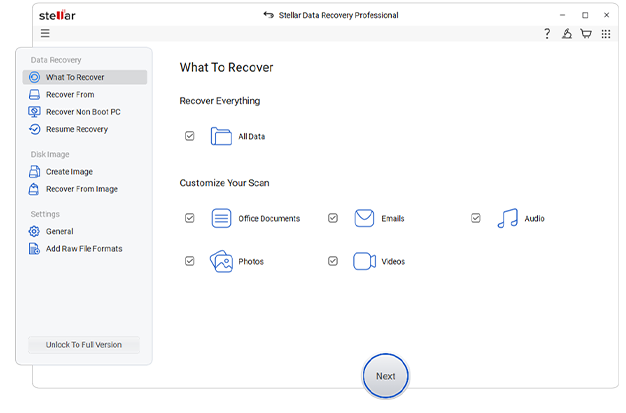Click the Create Image icon
Image resolution: width=626 pixels, height=413 pixels.
[x=34, y=171]
